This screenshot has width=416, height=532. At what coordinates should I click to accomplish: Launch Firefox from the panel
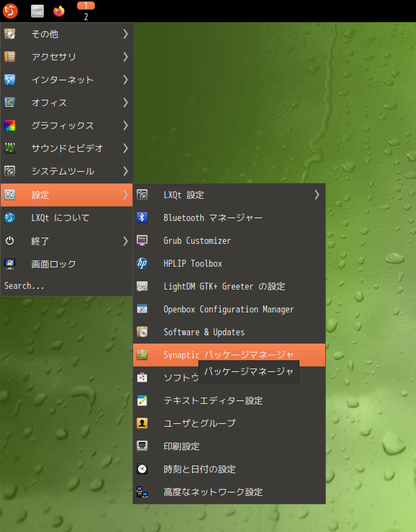59,11
